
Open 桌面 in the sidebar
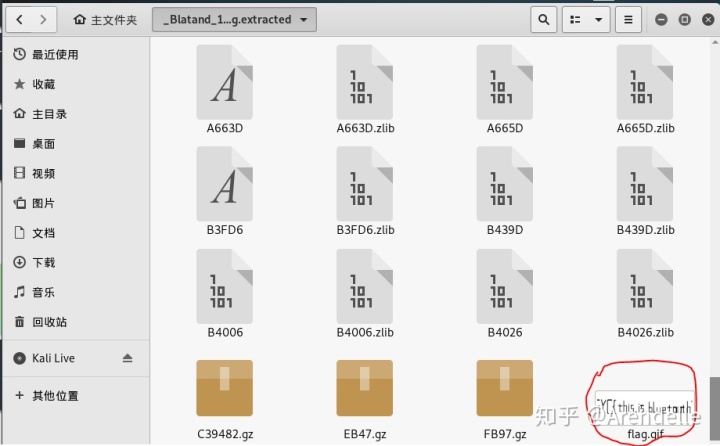click(76, 144)
